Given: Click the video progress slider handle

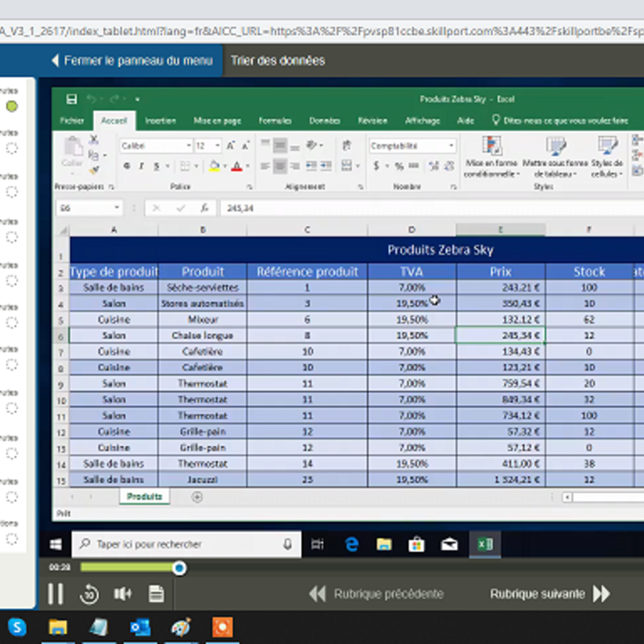Looking at the screenshot, I should tap(180, 568).
